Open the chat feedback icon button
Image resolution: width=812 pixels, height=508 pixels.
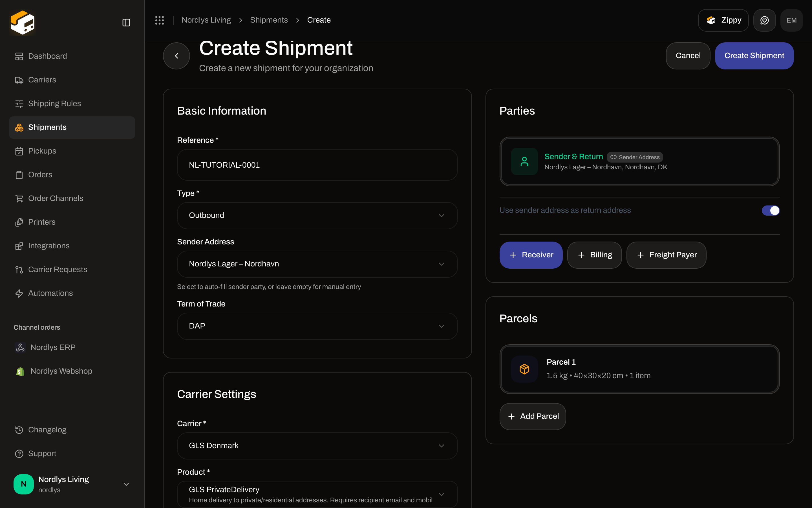click(x=764, y=20)
